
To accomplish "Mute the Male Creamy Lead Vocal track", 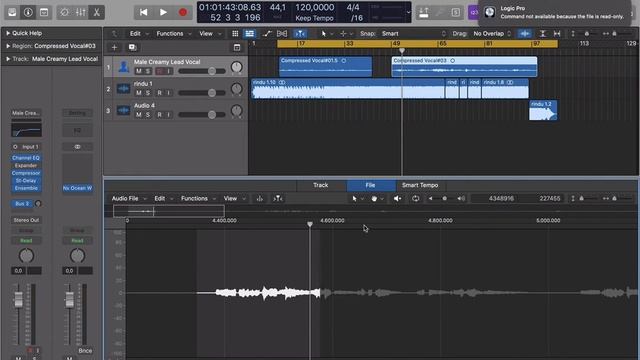I will tap(139, 71).
